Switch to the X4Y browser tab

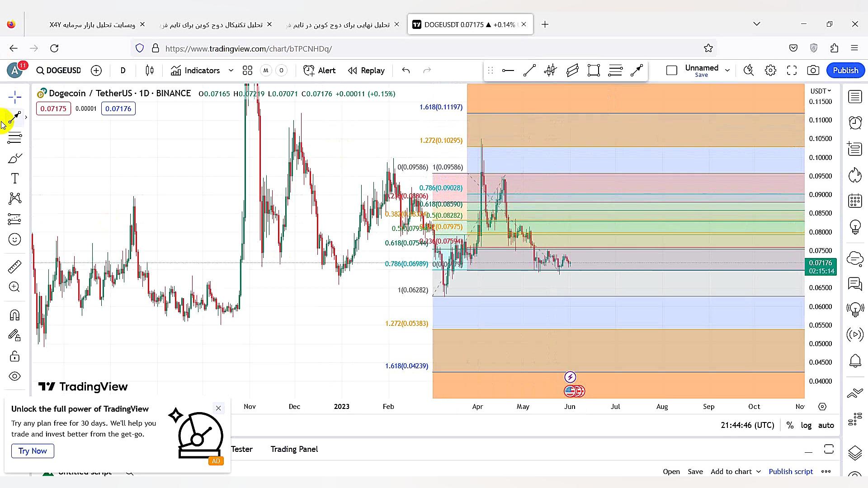[92, 24]
